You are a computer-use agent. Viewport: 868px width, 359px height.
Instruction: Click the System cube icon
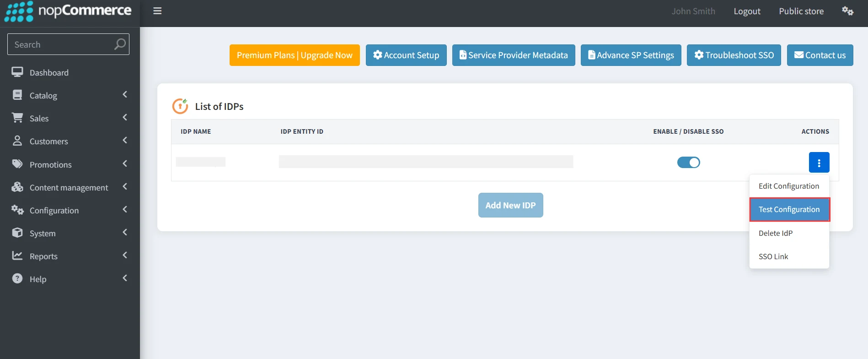[17, 233]
